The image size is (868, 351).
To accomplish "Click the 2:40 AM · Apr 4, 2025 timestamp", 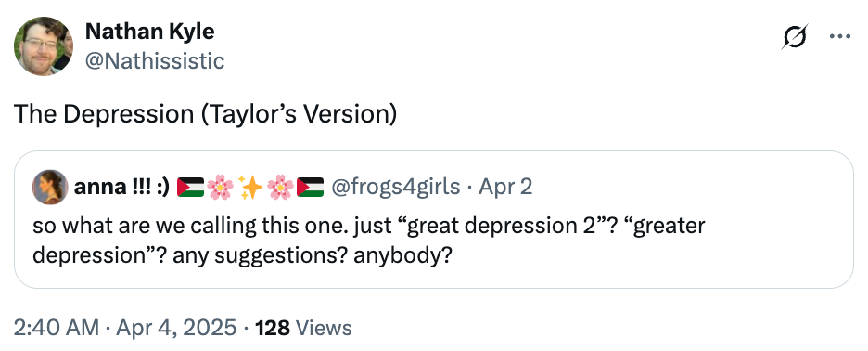I will click(x=125, y=328).
